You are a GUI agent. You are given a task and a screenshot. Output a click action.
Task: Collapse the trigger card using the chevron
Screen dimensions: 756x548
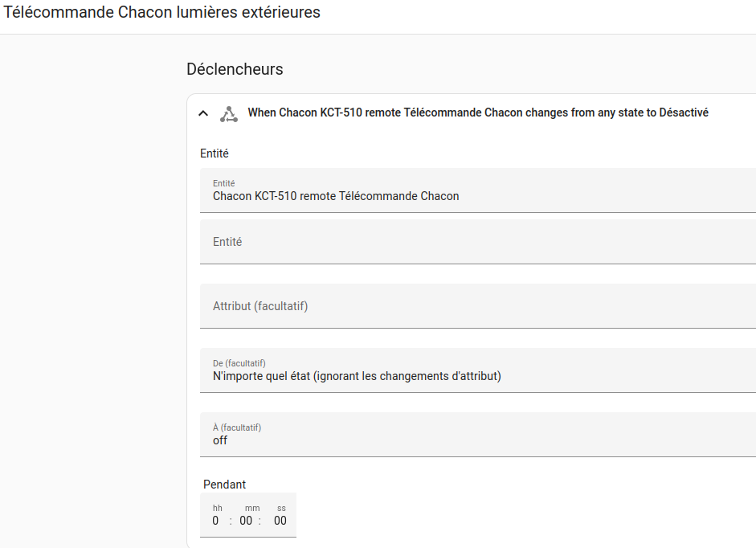tap(203, 114)
